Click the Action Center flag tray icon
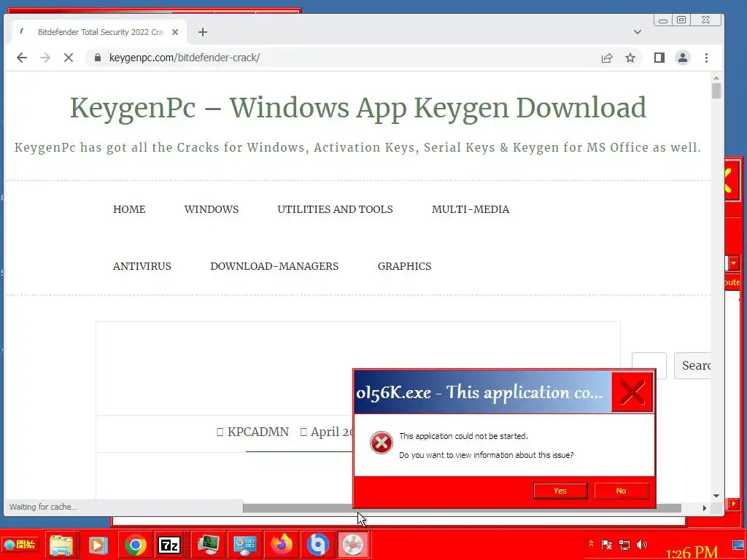The height and width of the screenshot is (560, 747). (606, 544)
